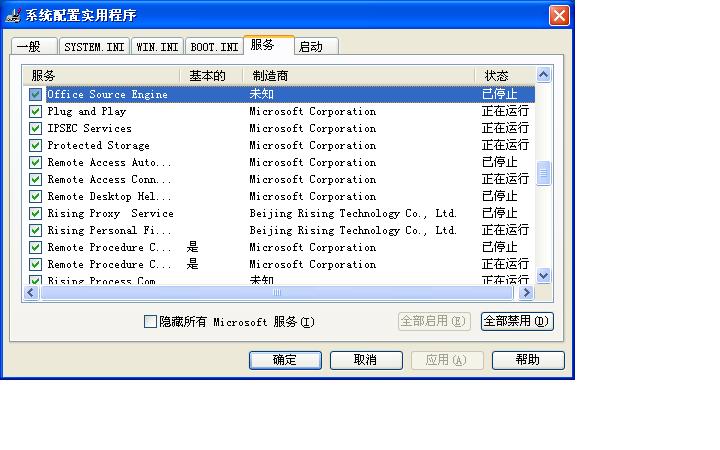The image size is (720, 450).
Task: Switch to the 一般 tab
Action: click(34, 46)
